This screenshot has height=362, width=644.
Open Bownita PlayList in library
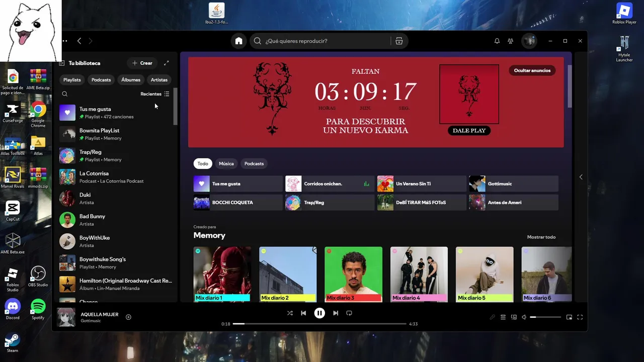click(x=116, y=134)
